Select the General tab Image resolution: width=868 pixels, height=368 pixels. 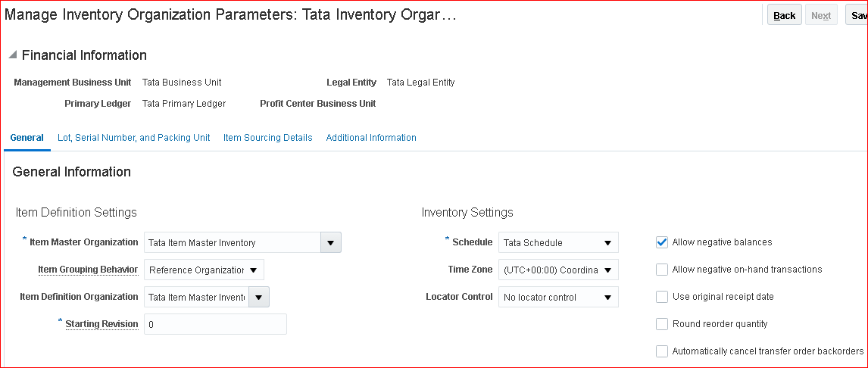click(x=27, y=138)
